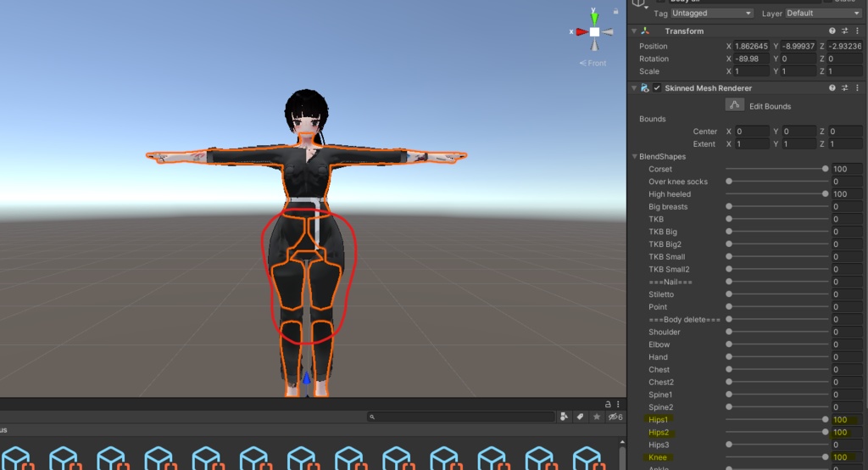Screen dimensions: 868x470
Task: Click the Scale X value field
Action: click(x=751, y=71)
